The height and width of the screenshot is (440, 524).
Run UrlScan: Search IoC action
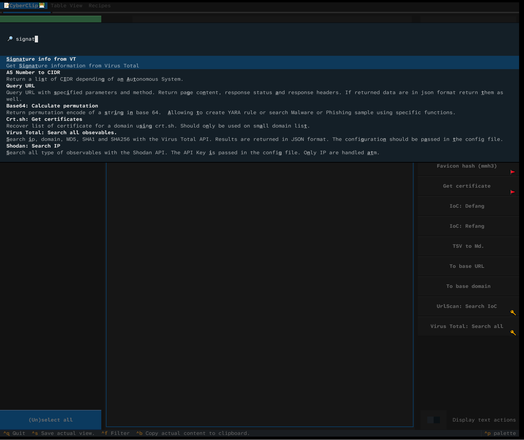(467, 306)
